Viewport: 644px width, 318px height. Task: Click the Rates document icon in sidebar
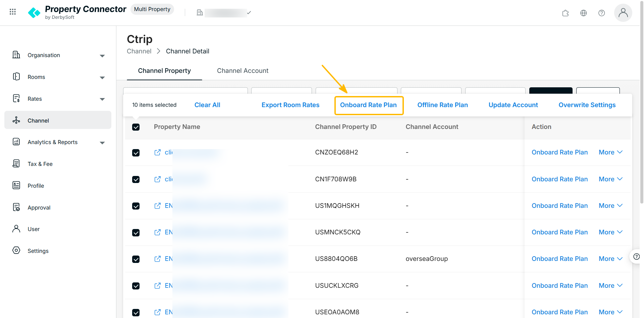point(16,98)
